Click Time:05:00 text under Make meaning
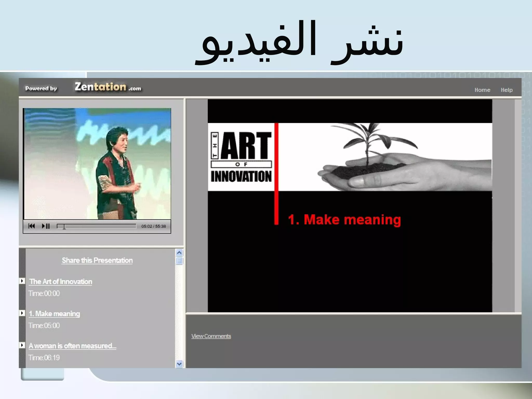 click(44, 326)
